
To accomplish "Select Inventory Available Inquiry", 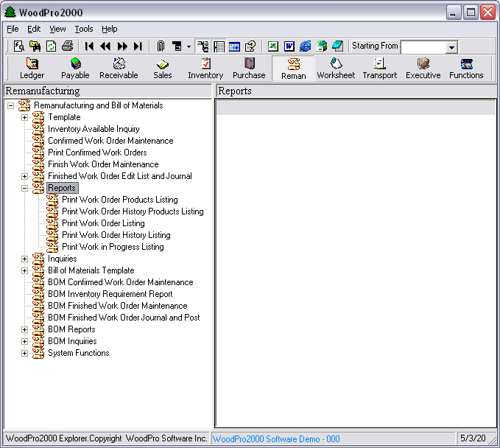I will [x=94, y=129].
